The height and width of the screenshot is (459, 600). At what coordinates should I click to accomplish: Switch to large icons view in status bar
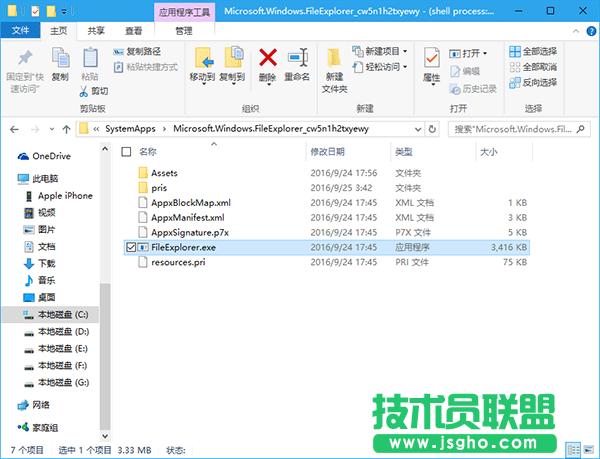tap(587, 451)
